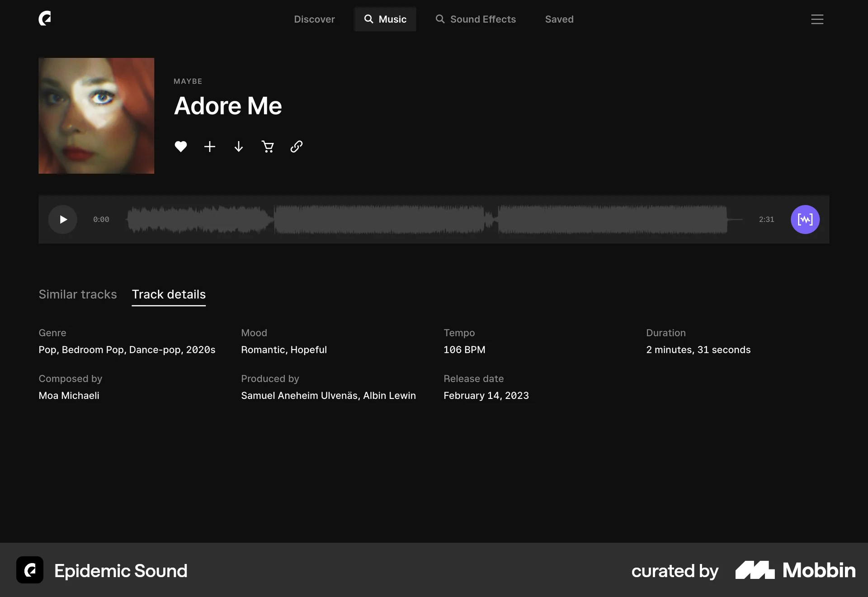Select the search icon next to Music
Screen dimensions: 868x597
click(x=368, y=19)
